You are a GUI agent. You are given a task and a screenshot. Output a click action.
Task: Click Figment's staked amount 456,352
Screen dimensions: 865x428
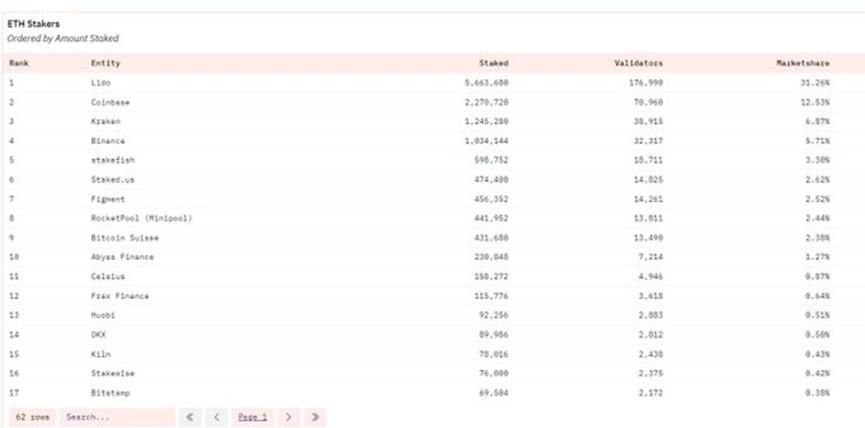click(492, 199)
